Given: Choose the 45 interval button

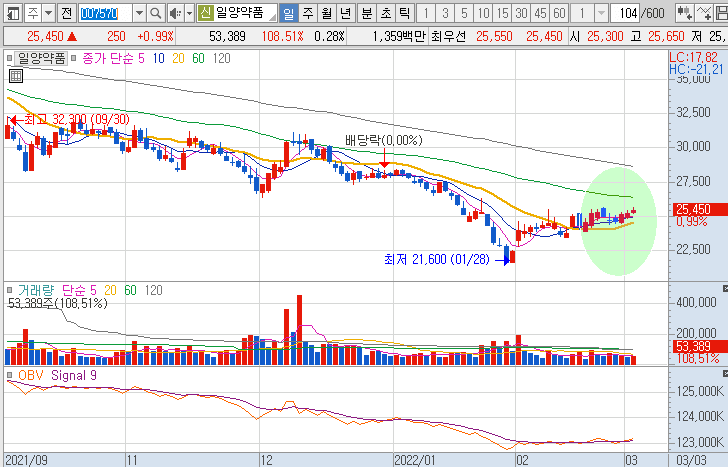Looking at the screenshot, I should click(x=540, y=13).
